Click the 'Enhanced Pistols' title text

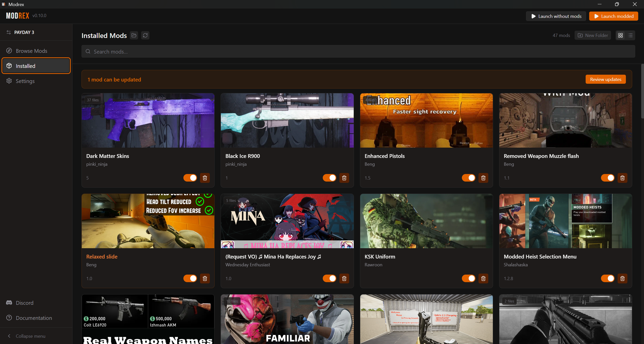(x=385, y=156)
